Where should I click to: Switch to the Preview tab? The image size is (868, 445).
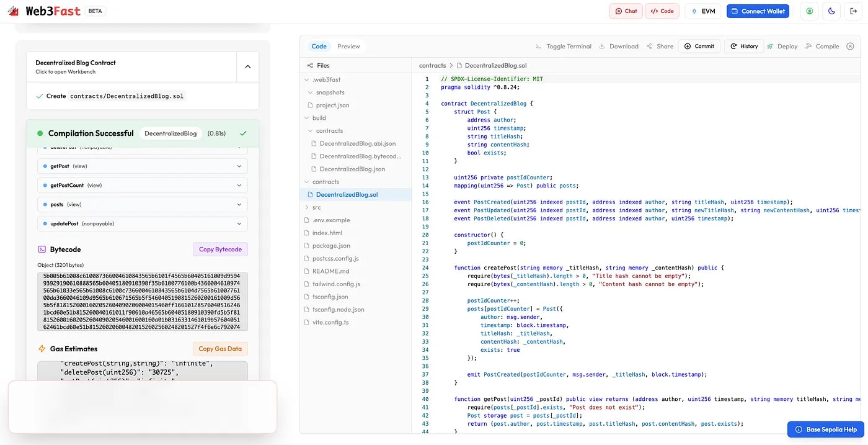tap(348, 46)
